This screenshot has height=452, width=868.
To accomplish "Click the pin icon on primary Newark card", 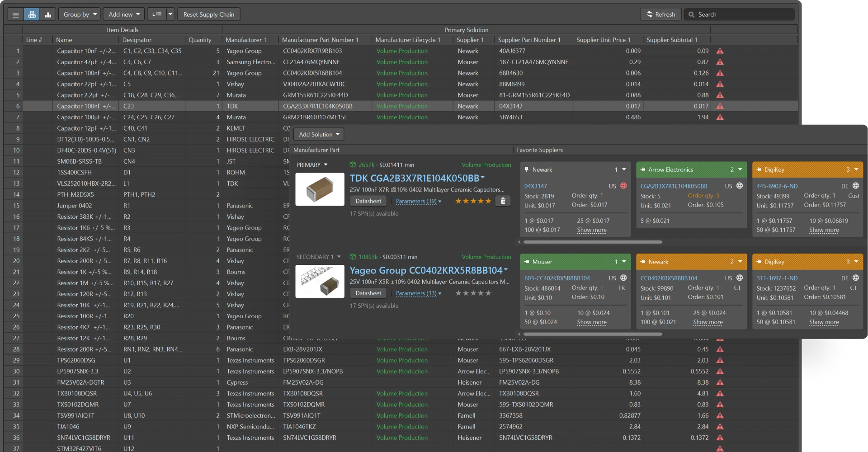I will coord(527,169).
